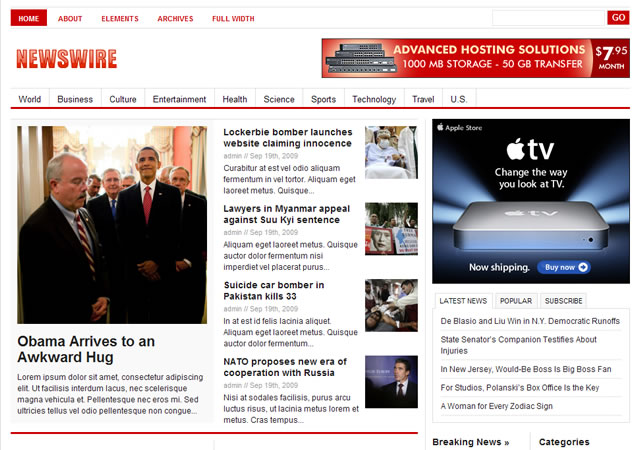Go to the U.S. category
The image size is (640, 450).
(459, 99)
